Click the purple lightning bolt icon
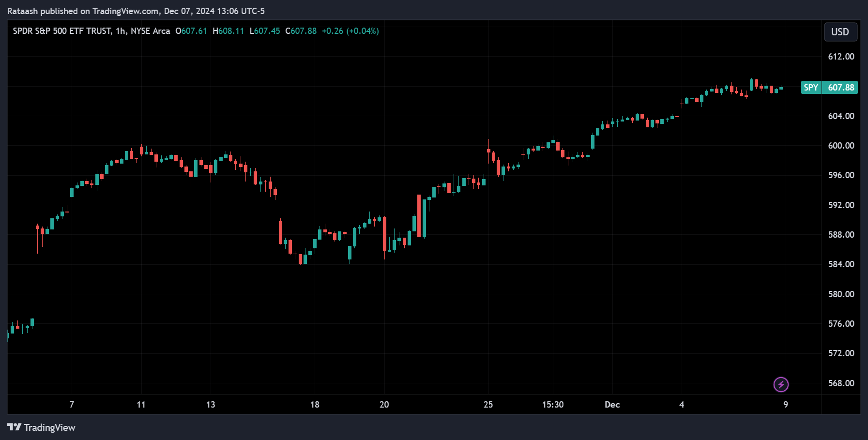Viewport: 868px width, 440px height. point(781,384)
